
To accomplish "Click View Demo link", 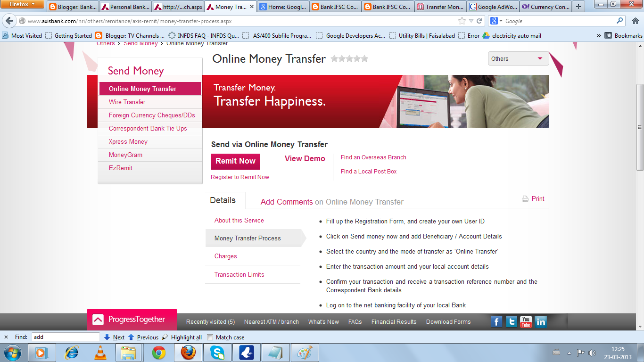I will click(x=305, y=158).
